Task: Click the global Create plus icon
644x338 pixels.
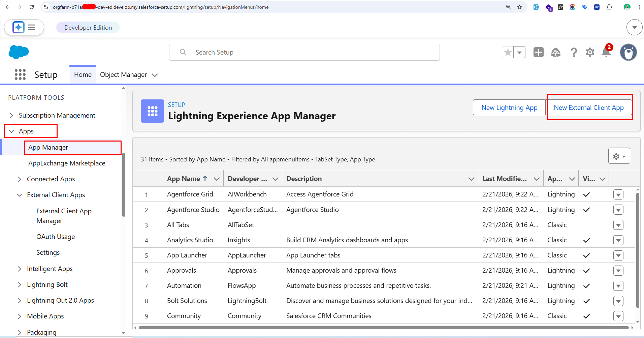Action: [x=538, y=52]
